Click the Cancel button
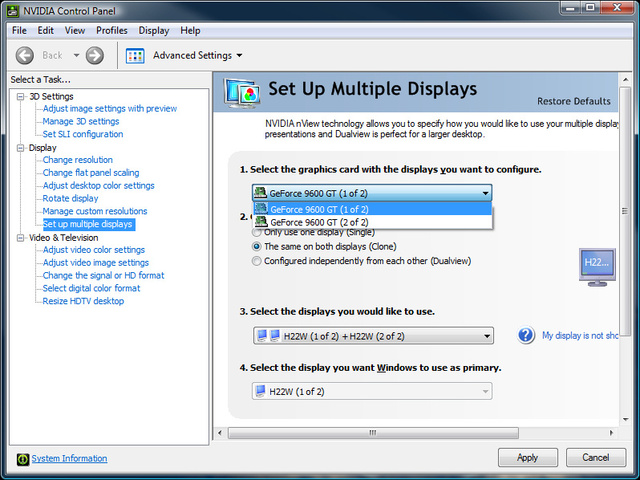Image resolution: width=640 pixels, height=480 pixels. [x=596, y=458]
